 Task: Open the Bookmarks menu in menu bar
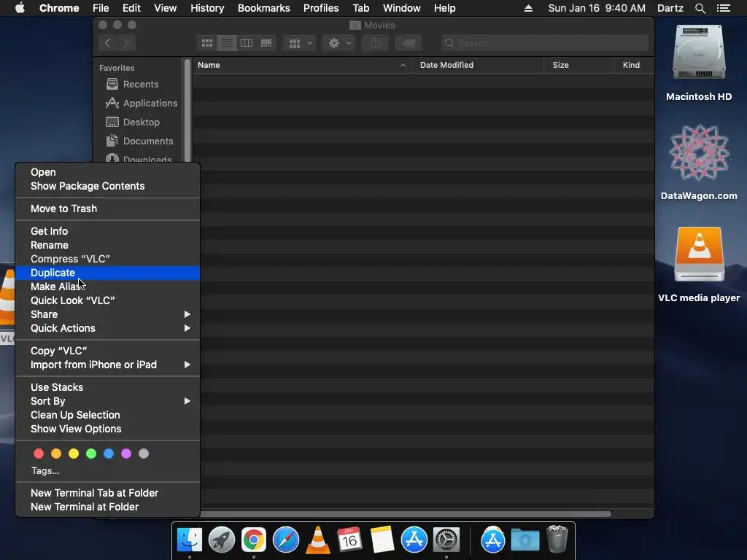pos(264,8)
